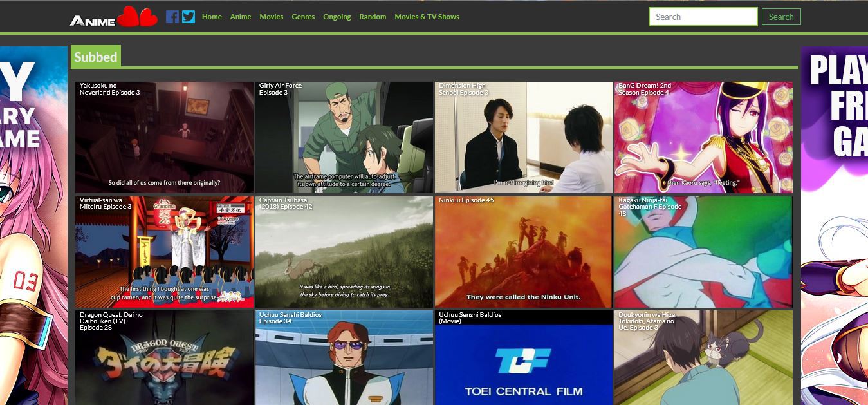Open Captain Tsubasa (2018) Episode 42 thumbnail
Image resolution: width=868 pixels, height=405 pixels.
[x=344, y=252]
